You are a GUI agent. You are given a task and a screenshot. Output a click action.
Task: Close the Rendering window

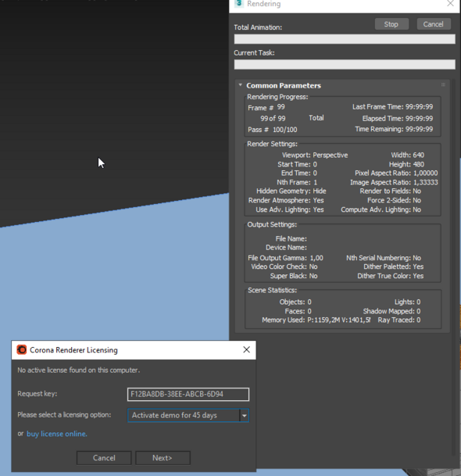(450, 4)
